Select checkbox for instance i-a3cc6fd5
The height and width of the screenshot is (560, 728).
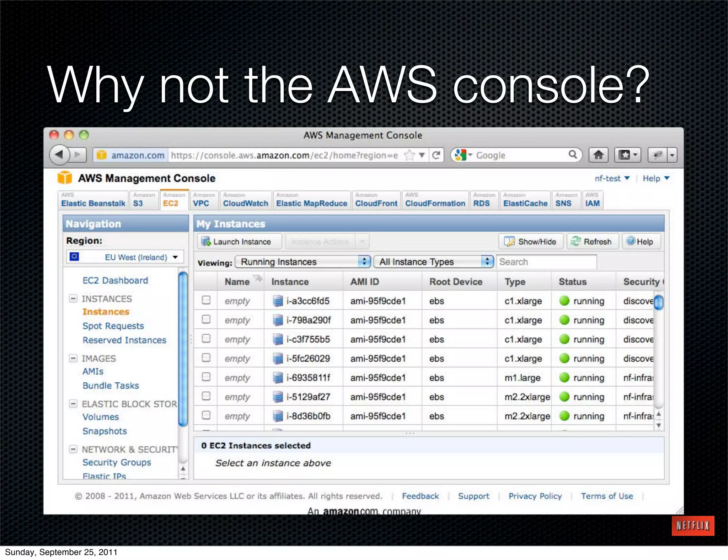coord(206,300)
